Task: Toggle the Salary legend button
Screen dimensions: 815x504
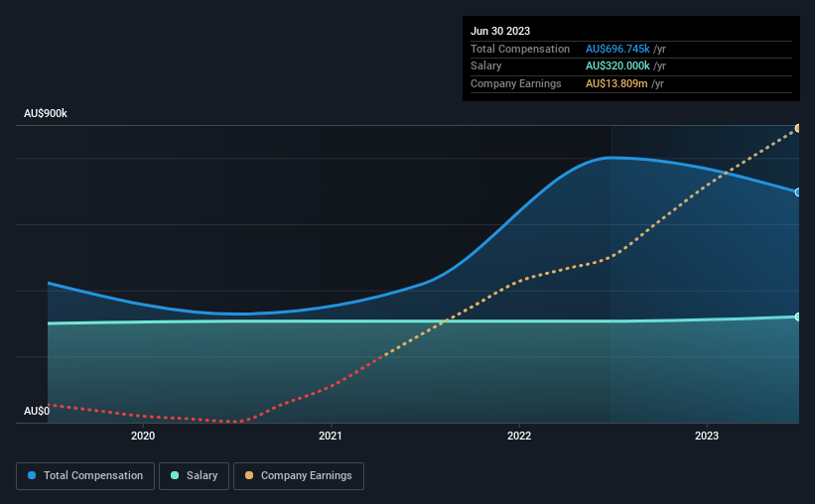Action: pyautogui.click(x=194, y=476)
